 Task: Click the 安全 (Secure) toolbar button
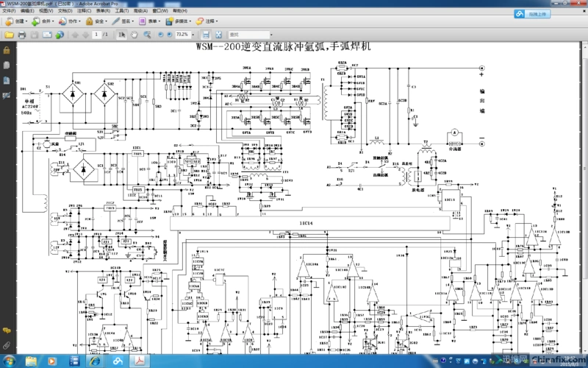pyautogui.click(x=96, y=21)
